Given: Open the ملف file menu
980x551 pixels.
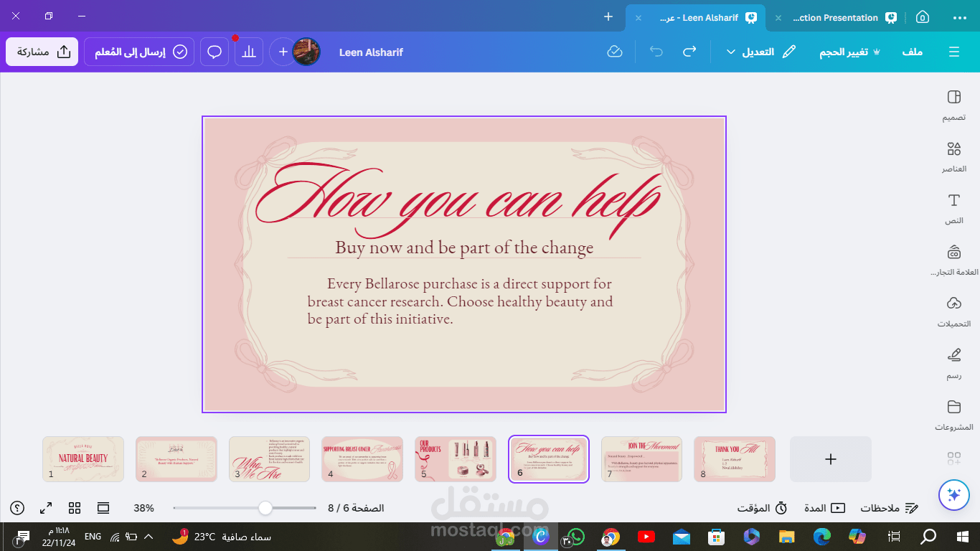Looking at the screenshot, I should (x=913, y=52).
